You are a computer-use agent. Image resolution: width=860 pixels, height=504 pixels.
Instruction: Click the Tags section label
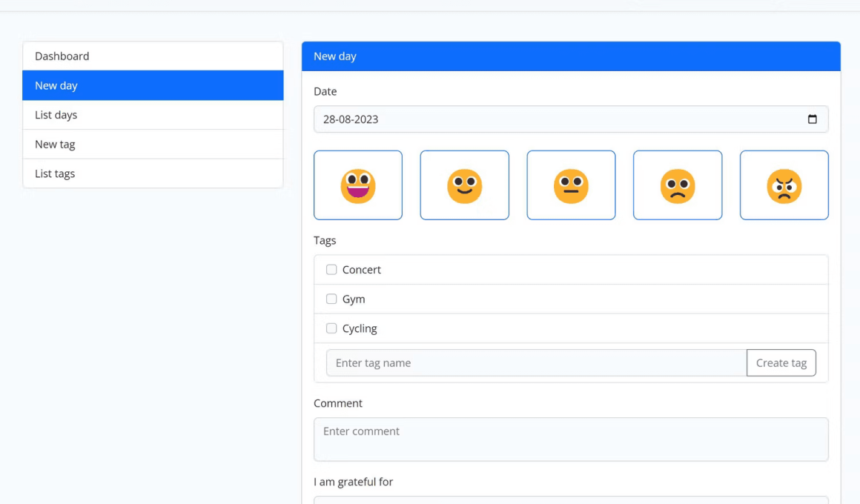(325, 240)
